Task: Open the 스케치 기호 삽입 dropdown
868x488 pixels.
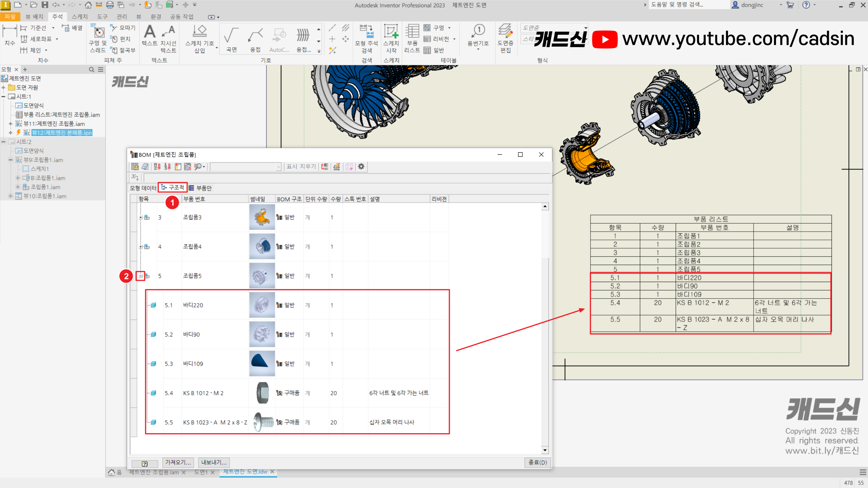Action: (x=217, y=48)
